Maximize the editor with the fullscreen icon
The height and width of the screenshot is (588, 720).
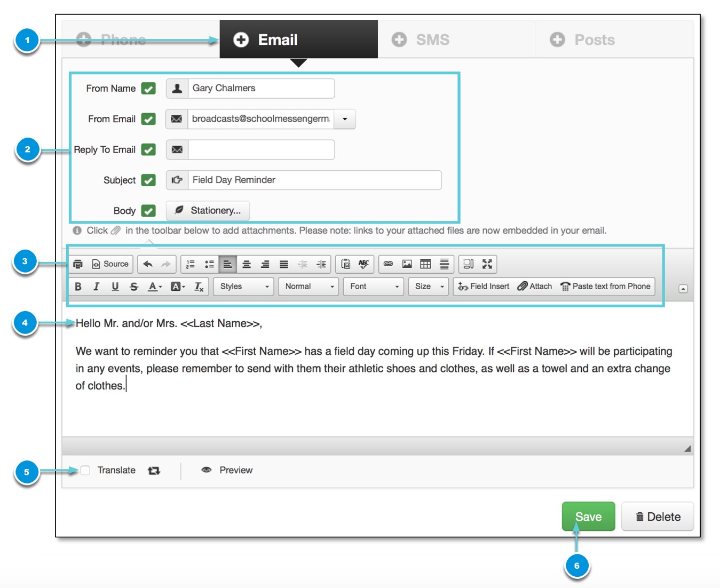pos(486,264)
